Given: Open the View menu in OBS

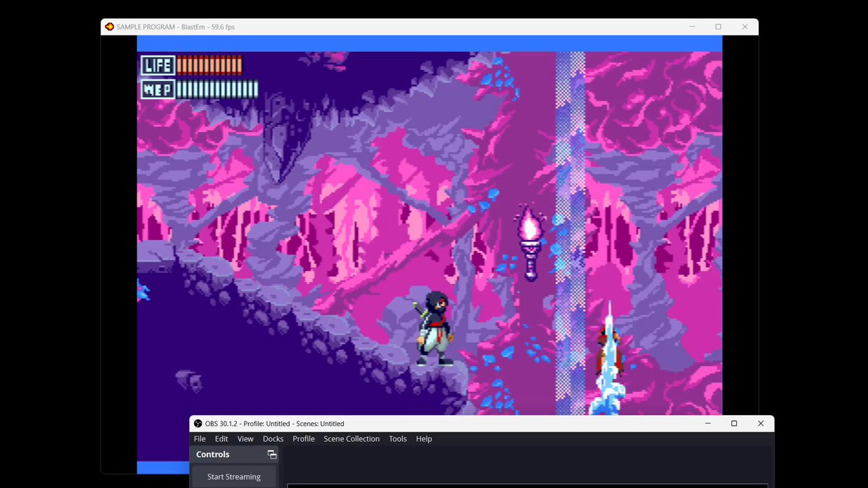Looking at the screenshot, I should (x=245, y=439).
